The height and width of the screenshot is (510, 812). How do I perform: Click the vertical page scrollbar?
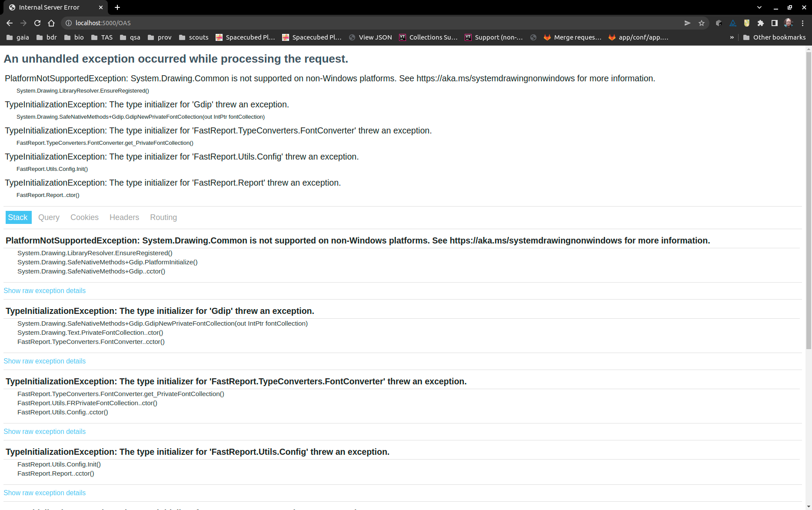click(809, 200)
